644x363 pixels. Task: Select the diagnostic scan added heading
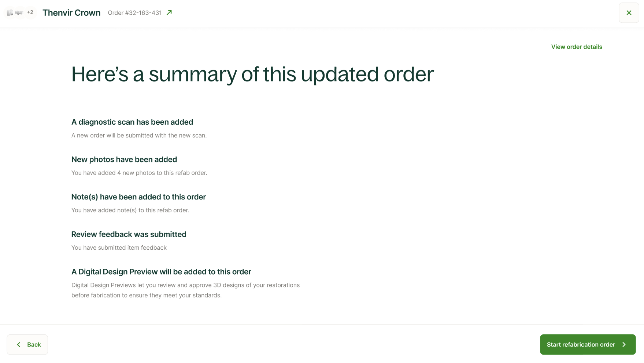click(x=132, y=122)
